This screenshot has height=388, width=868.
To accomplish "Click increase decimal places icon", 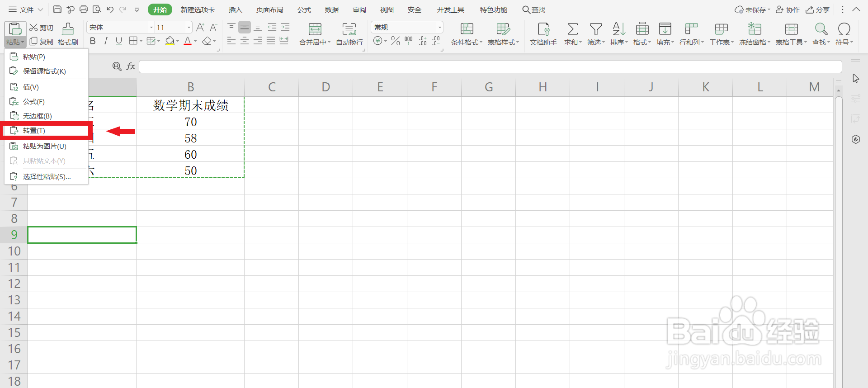I will tap(423, 41).
